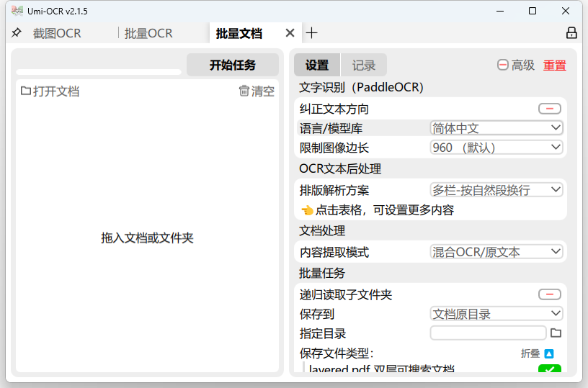Click the 拖入文档或文件夹 drop area
The height and width of the screenshot is (388, 588).
click(x=147, y=238)
